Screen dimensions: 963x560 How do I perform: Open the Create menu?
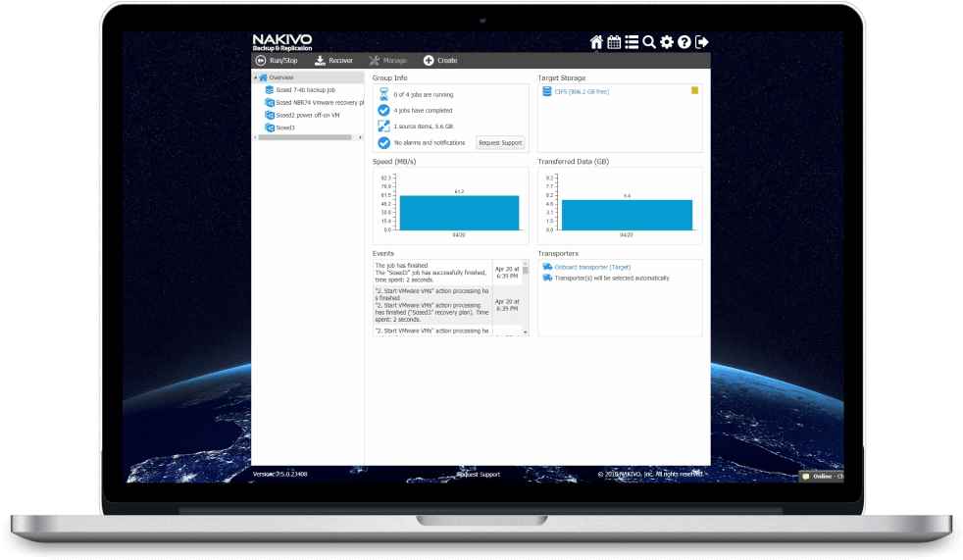pos(440,60)
